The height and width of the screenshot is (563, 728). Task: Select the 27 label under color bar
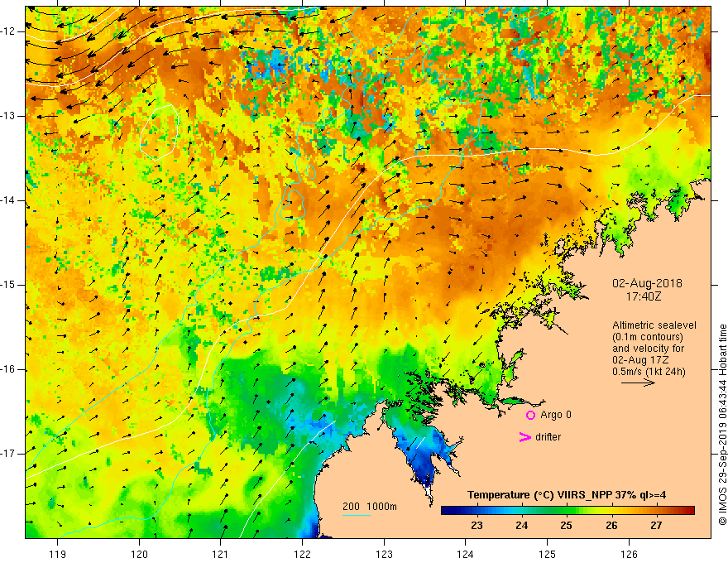(x=655, y=526)
